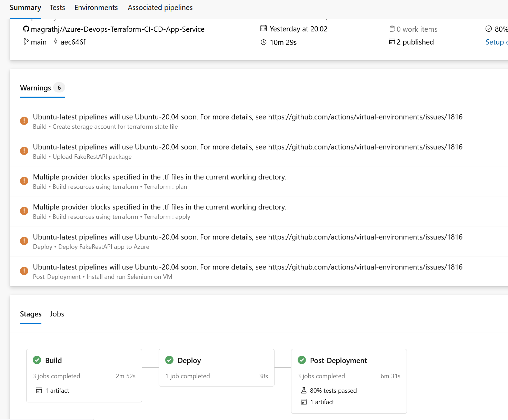Open the Build stage card
This screenshot has width=508, height=420.
[84, 375]
